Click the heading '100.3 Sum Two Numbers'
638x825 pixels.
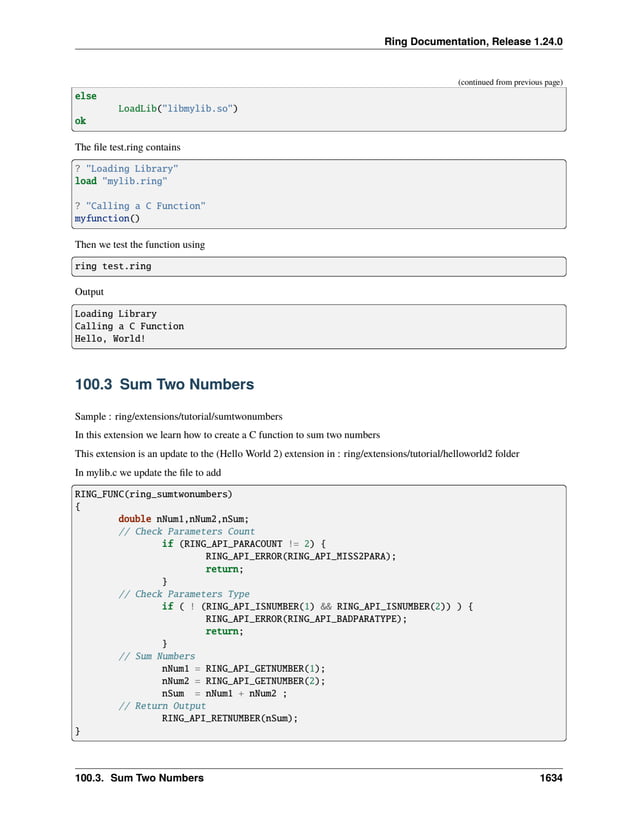point(164,384)
